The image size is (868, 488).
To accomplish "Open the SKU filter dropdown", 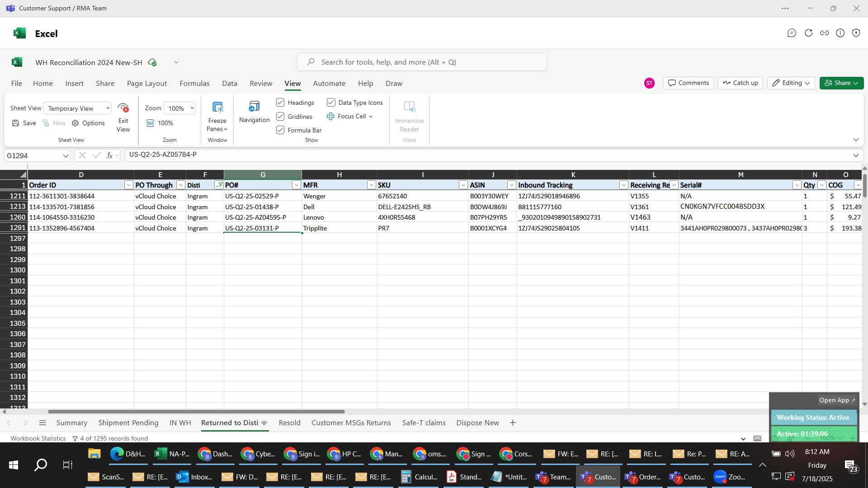I will pyautogui.click(x=463, y=185).
